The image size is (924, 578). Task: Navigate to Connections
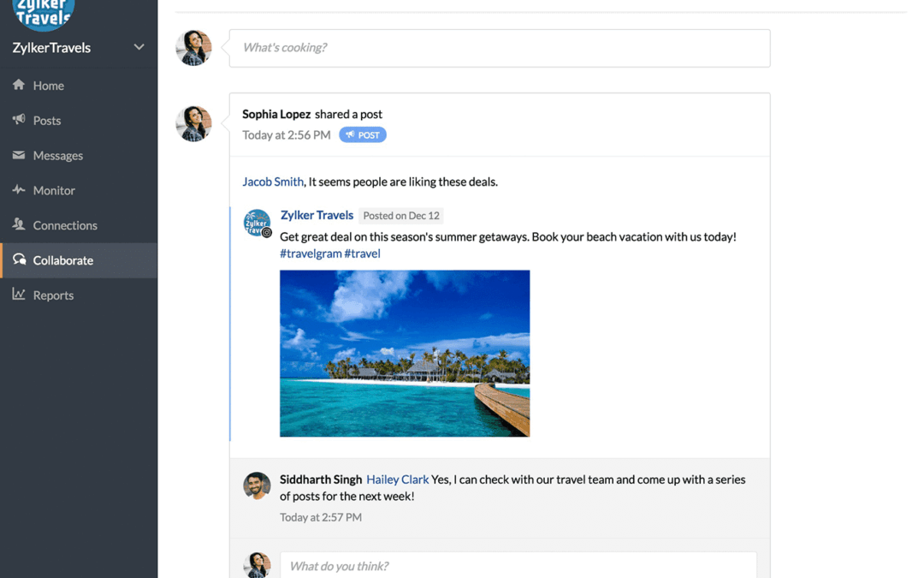click(79, 224)
